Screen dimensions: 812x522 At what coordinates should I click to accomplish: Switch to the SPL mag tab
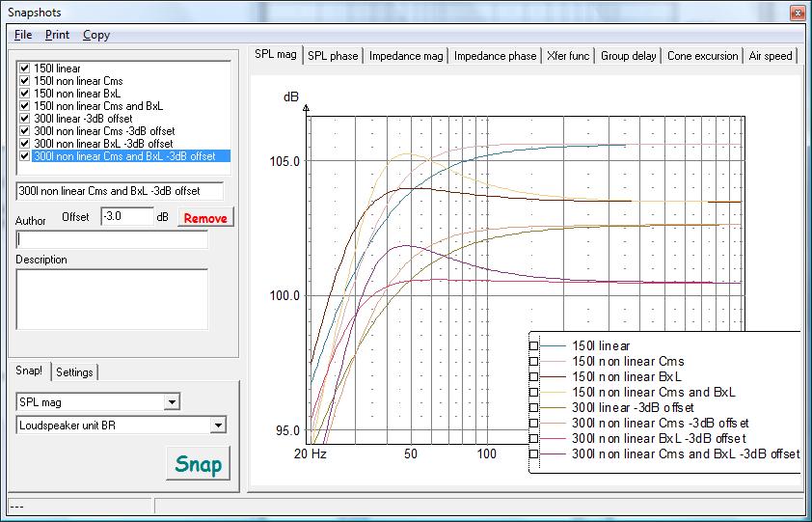(x=276, y=54)
